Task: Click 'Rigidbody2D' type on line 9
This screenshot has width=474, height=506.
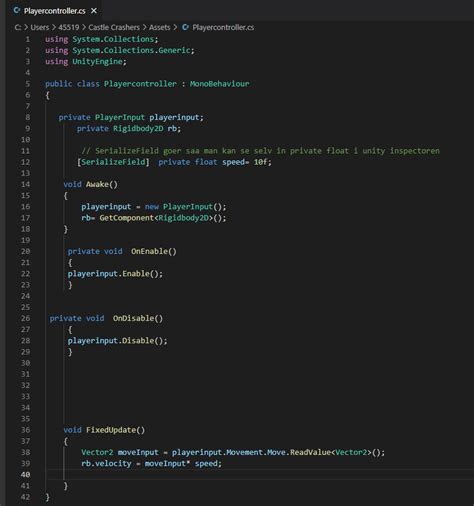Action: tap(138, 128)
